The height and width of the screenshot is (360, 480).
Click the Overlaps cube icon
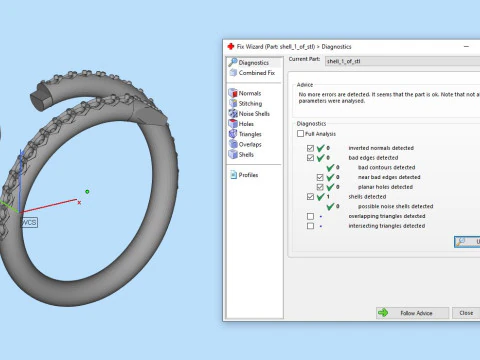click(233, 144)
